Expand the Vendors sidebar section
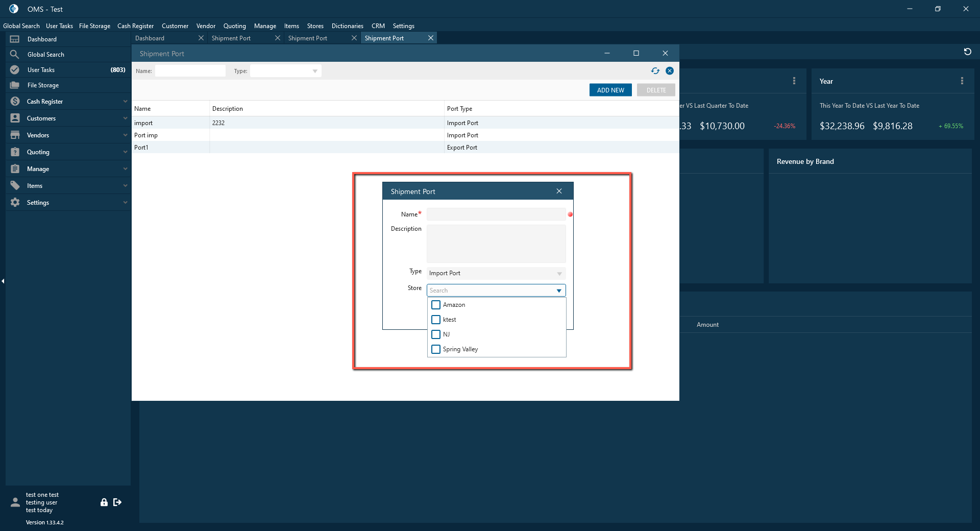Image resolution: width=980 pixels, height=531 pixels. coord(125,135)
